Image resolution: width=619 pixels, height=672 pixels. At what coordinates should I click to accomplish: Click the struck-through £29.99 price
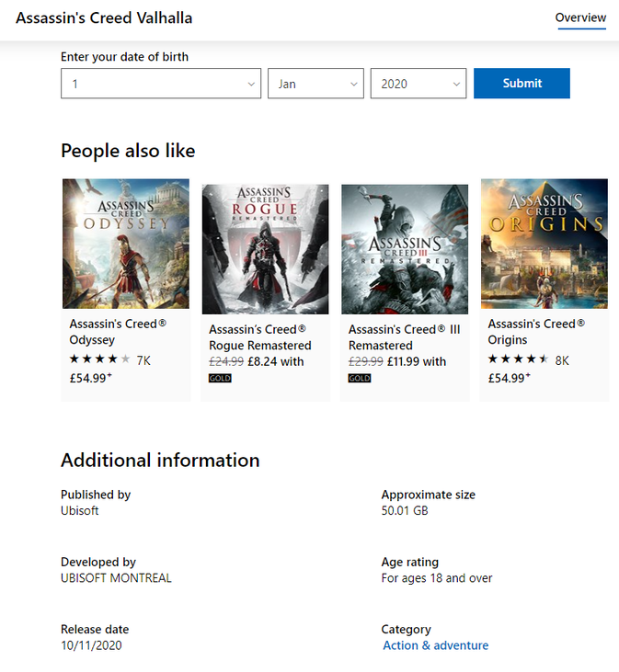point(366,361)
